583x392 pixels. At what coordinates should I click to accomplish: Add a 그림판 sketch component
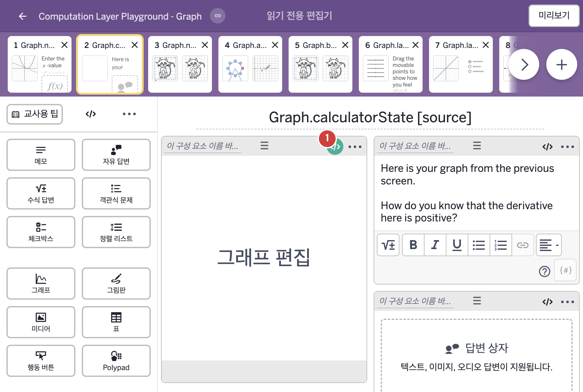point(116,284)
